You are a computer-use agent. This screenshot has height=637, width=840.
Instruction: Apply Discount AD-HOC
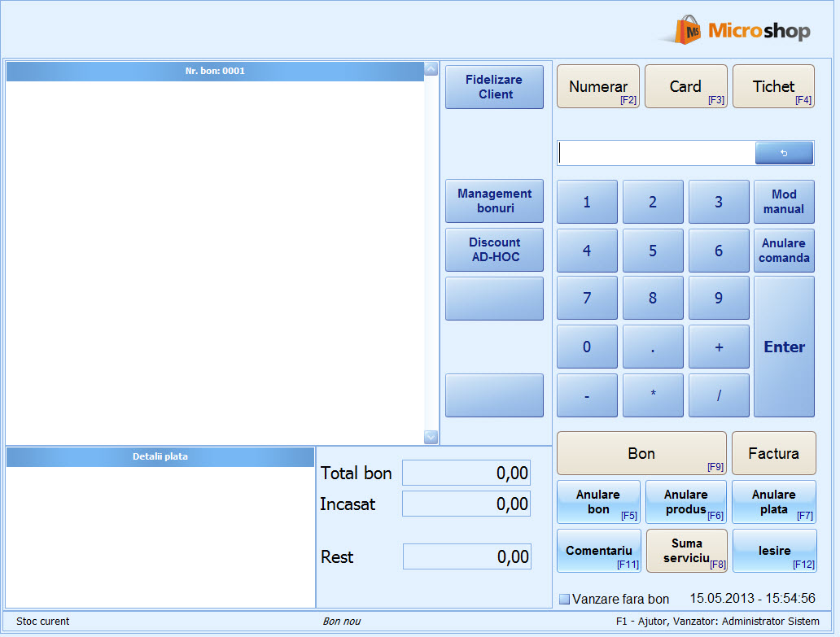click(494, 250)
